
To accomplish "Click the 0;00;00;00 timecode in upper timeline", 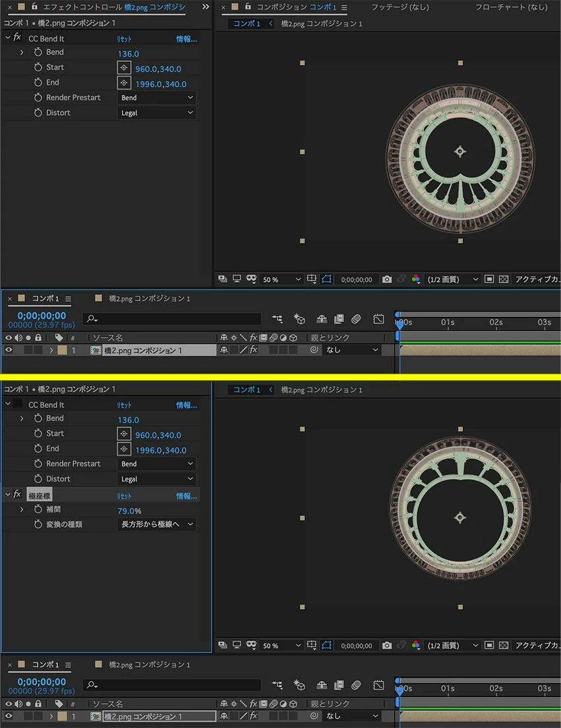I will [42, 316].
